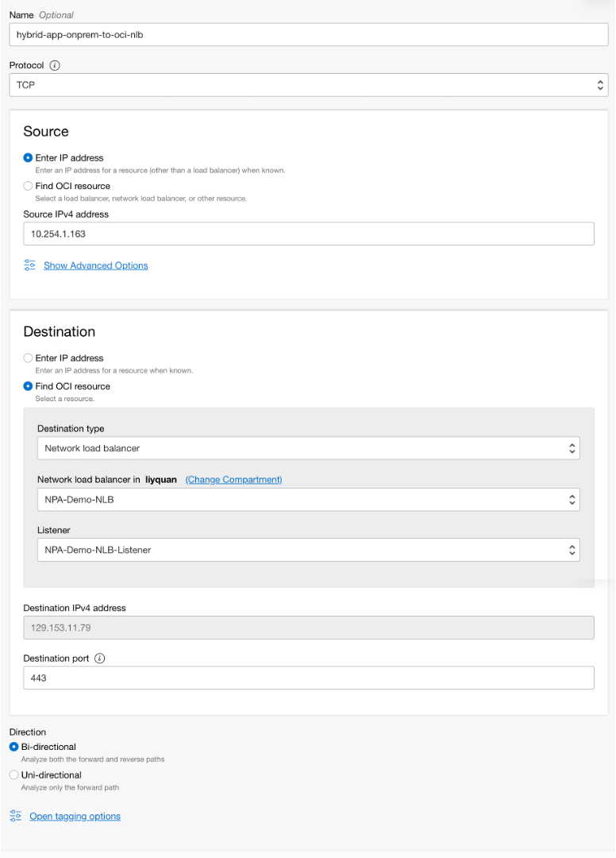The height and width of the screenshot is (858, 616).
Task: Open the Destination type dropdown
Action: (x=308, y=448)
